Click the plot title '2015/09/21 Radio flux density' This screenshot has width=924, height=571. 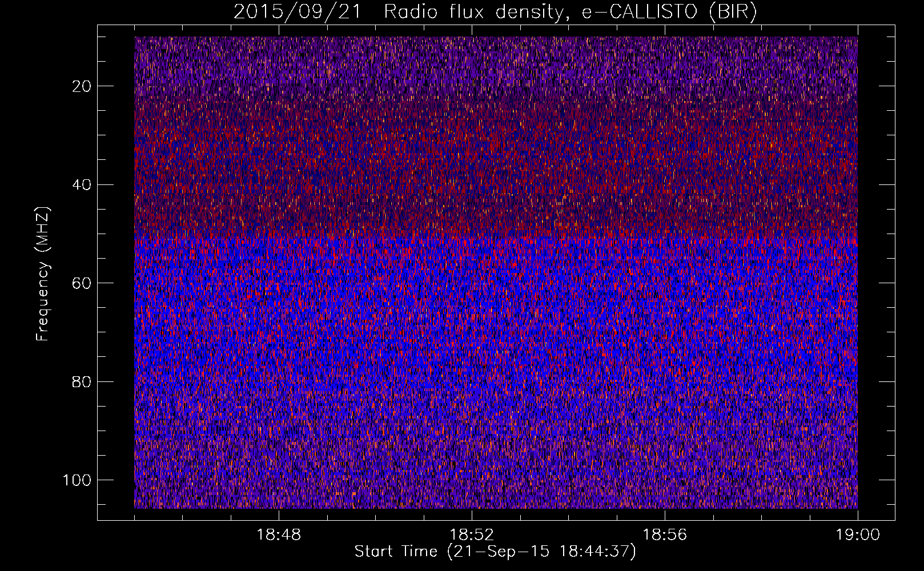(x=495, y=12)
